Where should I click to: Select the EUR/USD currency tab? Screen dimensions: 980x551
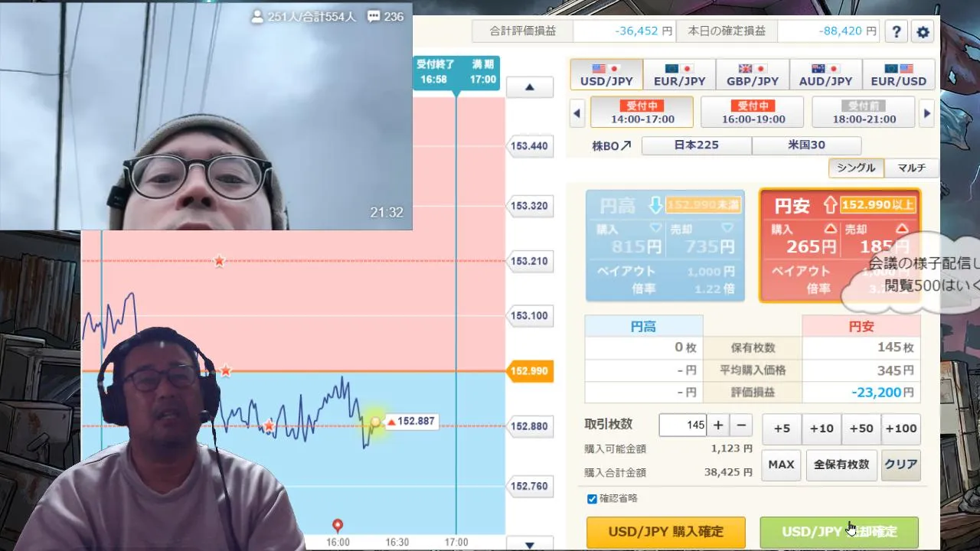tap(898, 75)
